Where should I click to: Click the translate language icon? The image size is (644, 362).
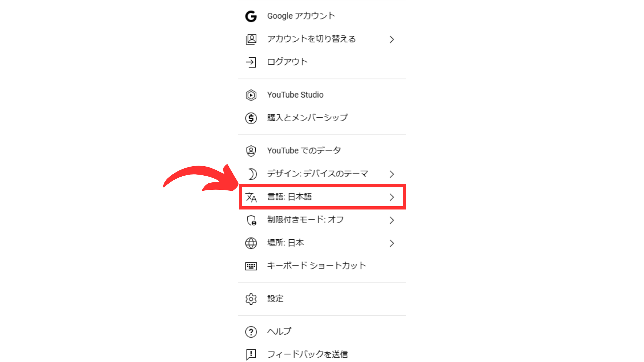tap(251, 197)
